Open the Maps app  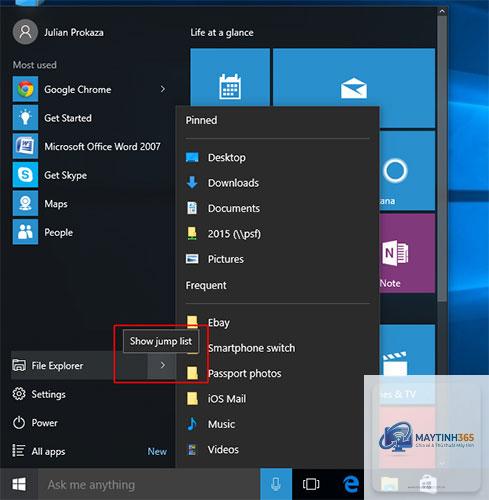point(89,204)
